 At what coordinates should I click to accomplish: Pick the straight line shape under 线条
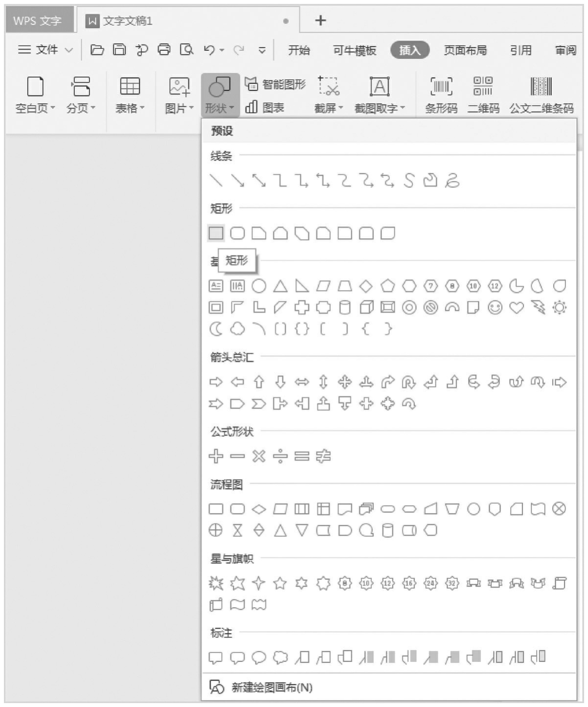[216, 181]
